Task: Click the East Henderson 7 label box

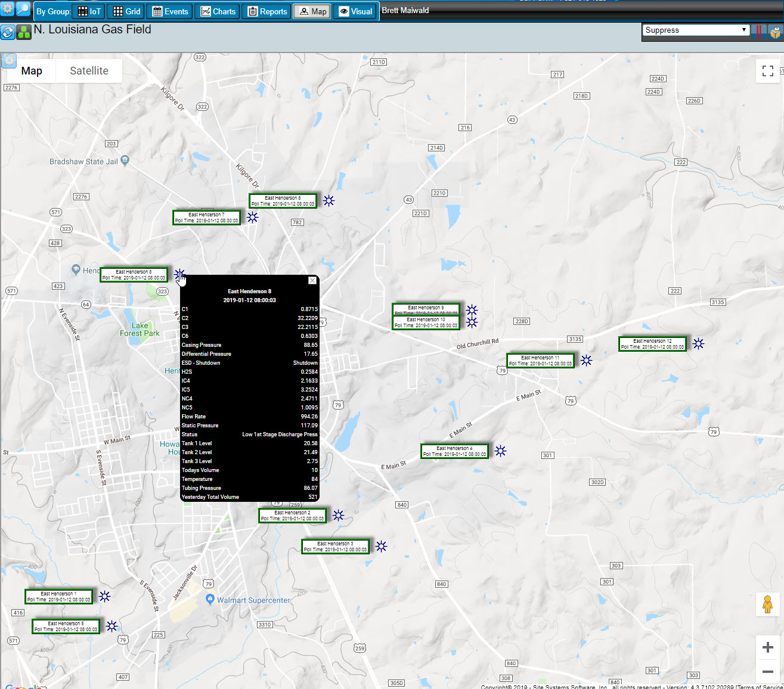Action: tap(206, 218)
